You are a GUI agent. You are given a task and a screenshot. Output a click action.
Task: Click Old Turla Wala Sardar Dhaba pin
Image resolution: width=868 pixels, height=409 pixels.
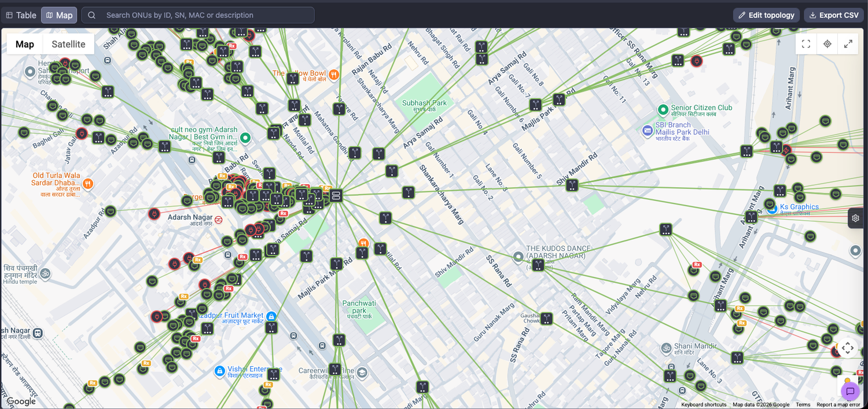[x=88, y=184]
